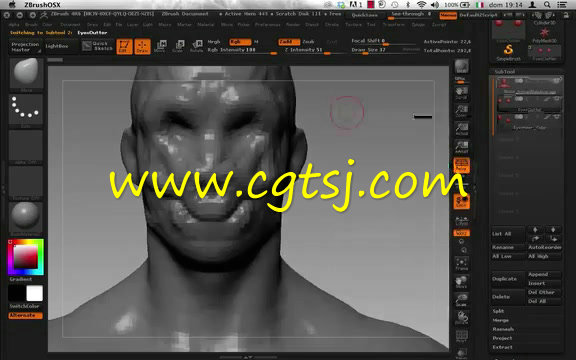Click the Frame mesh icon
Screen dimensions: 576x360
tap(461, 264)
